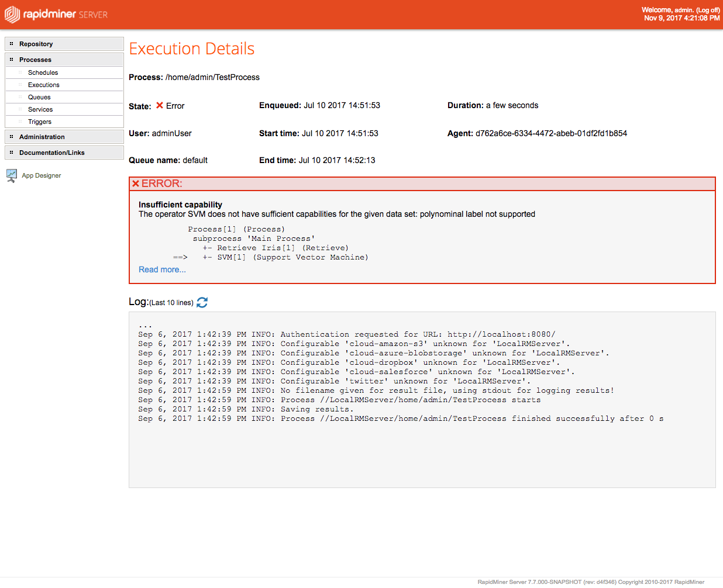
Task: Click the Agent ID d762a6ce text
Action: point(551,133)
